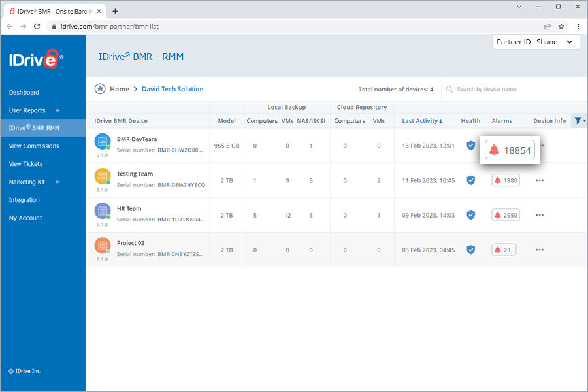The height and width of the screenshot is (392, 588).
Task: Click the IDrive BMR - RMM page title
Action: tap(141, 57)
